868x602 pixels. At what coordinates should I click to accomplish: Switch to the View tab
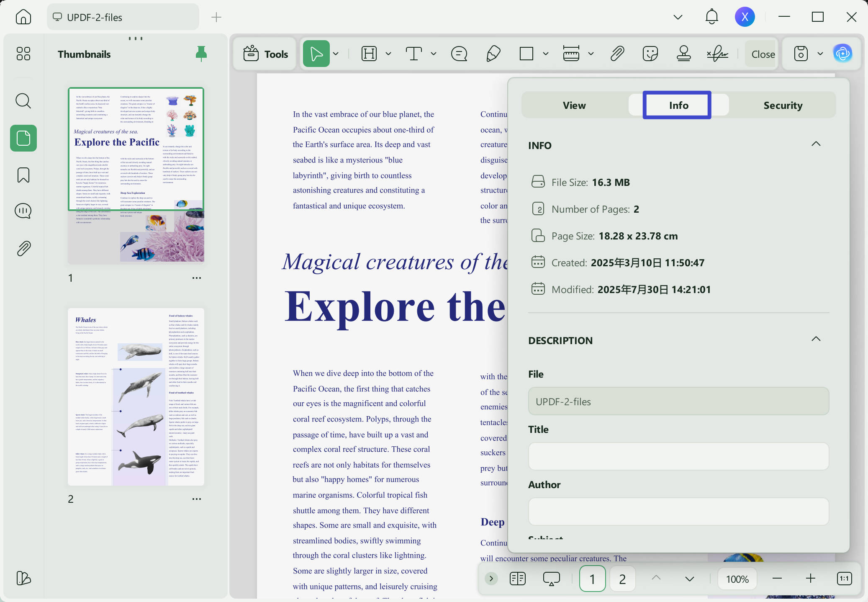coord(574,105)
